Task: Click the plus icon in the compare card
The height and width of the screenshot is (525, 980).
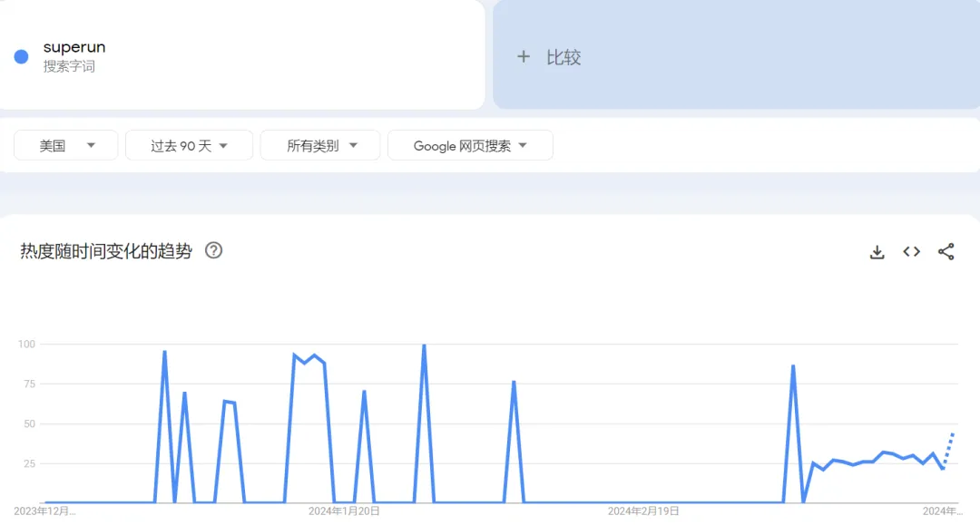Action: (523, 57)
